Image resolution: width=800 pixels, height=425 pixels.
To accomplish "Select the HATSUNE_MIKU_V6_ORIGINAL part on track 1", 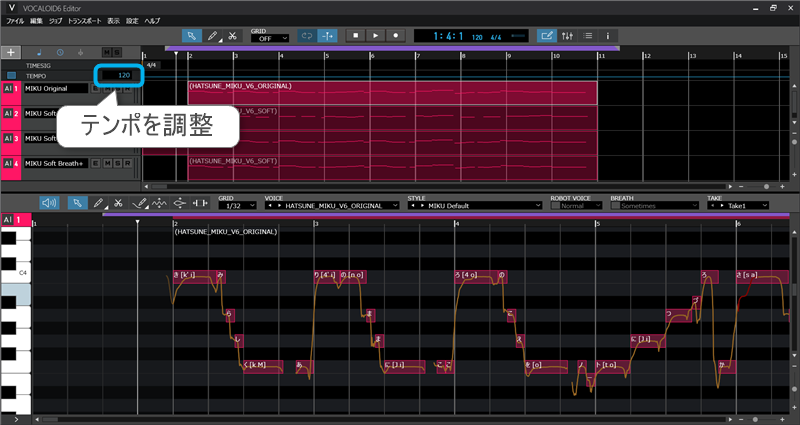I will tap(392, 93).
